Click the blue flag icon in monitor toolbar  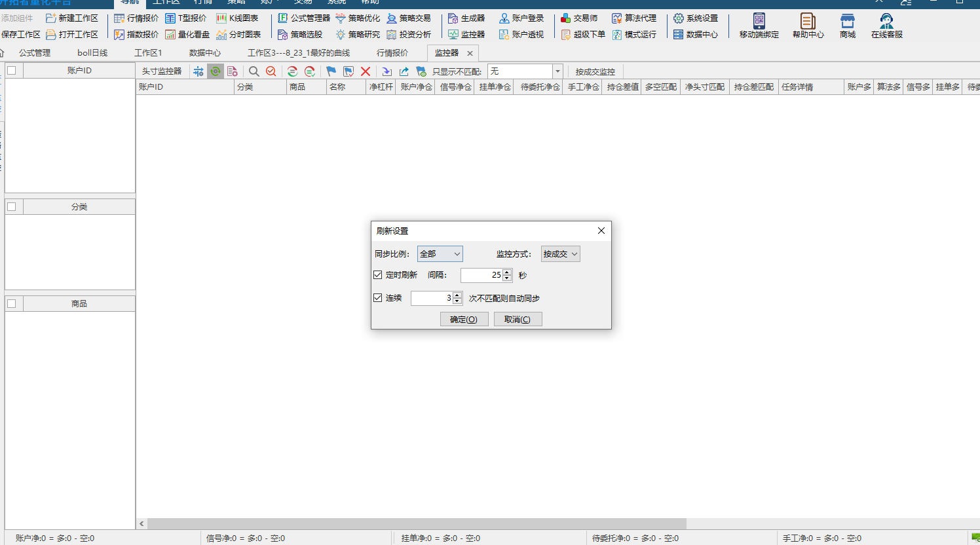point(331,71)
